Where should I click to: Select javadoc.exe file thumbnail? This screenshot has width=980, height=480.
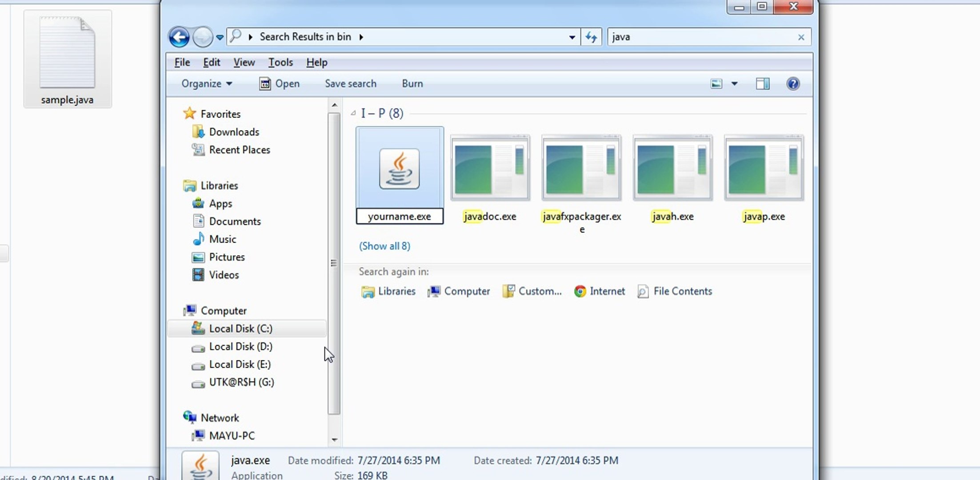[x=490, y=169]
